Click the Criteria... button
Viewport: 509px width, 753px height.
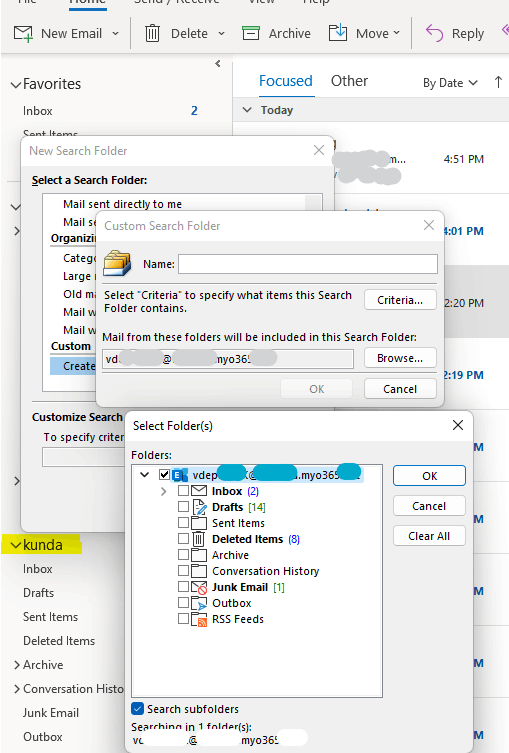point(400,300)
